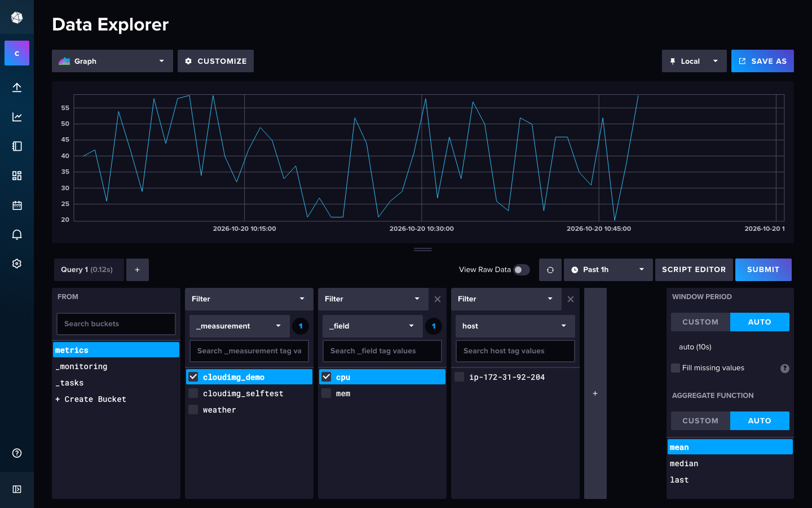Check the weather measurement
Image resolution: width=812 pixels, height=508 pixels.
pos(193,409)
